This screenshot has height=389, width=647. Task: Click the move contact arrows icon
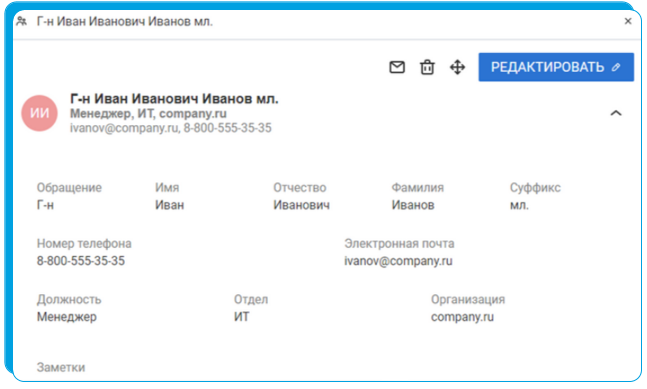(457, 67)
